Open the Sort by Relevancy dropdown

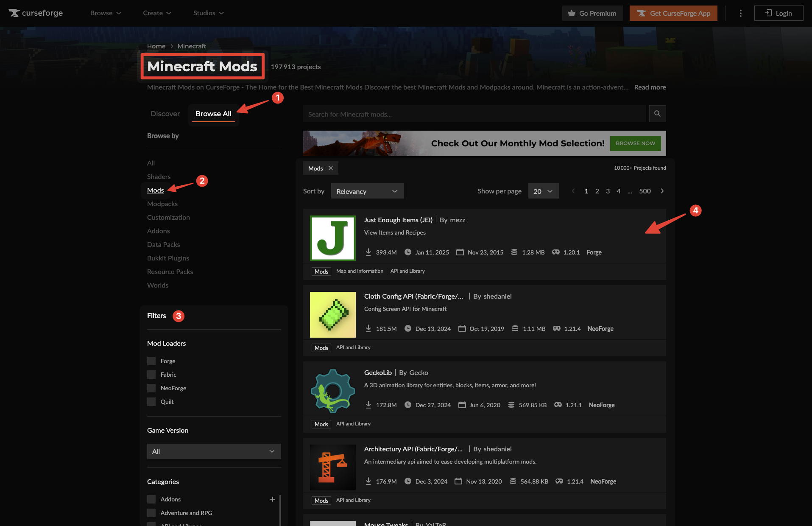[x=367, y=191]
